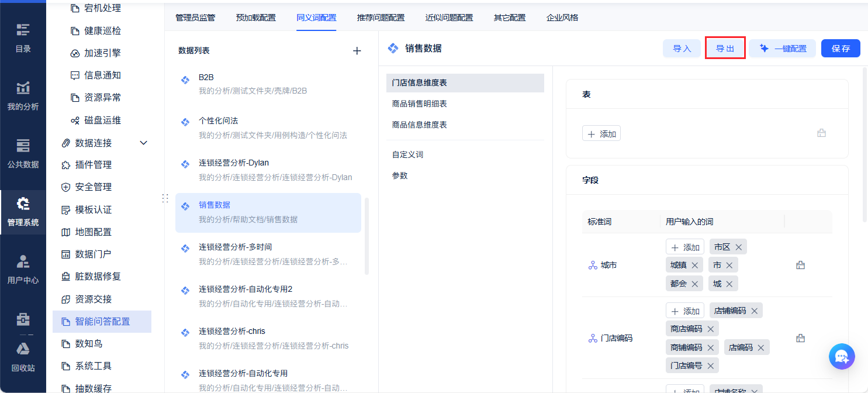Click the clear icon in the 表 section
This screenshot has height=393, width=868.
(x=821, y=133)
